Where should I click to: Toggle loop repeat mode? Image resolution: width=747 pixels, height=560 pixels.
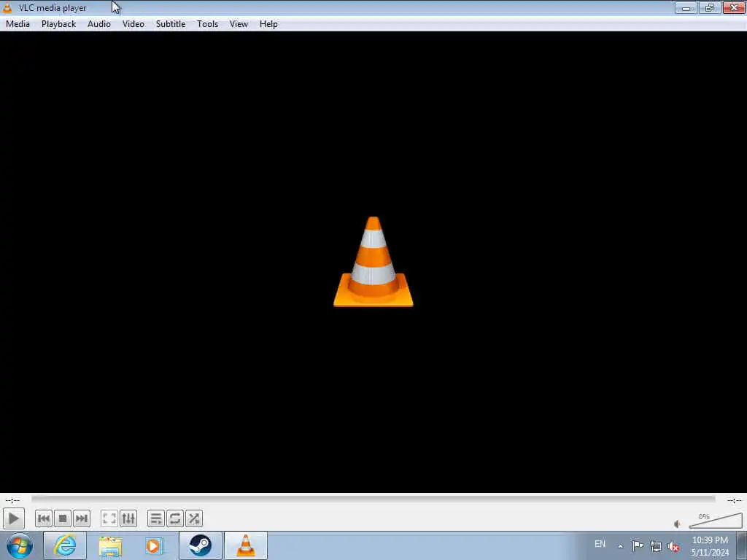175,518
